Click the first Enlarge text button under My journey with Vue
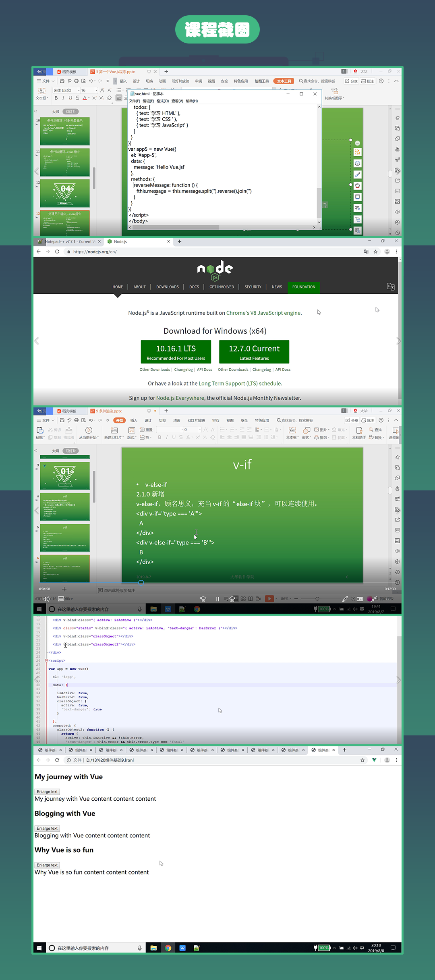The height and width of the screenshot is (980, 435). [x=47, y=791]
